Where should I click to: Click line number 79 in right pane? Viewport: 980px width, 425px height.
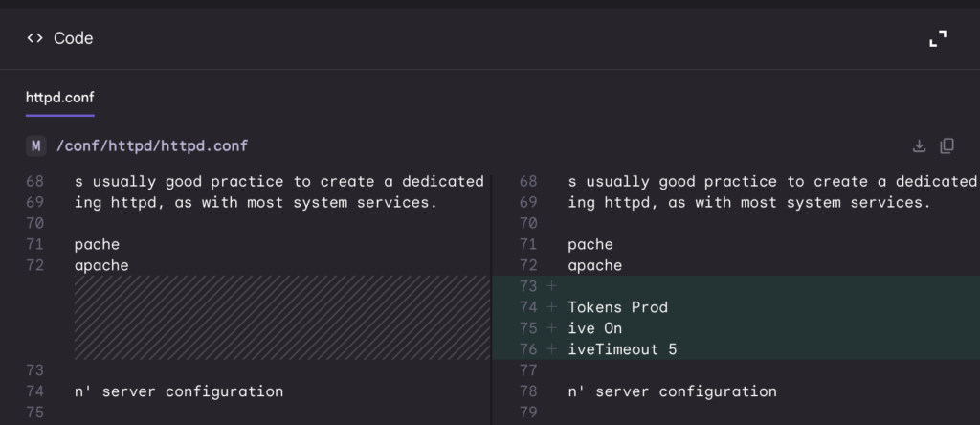pyautogui.click(x=528, y=413)
